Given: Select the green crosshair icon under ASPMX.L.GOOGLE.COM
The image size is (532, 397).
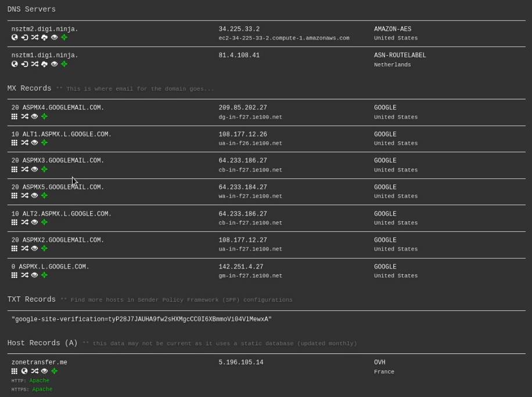Looking at the screenshot, I should 44,276.
